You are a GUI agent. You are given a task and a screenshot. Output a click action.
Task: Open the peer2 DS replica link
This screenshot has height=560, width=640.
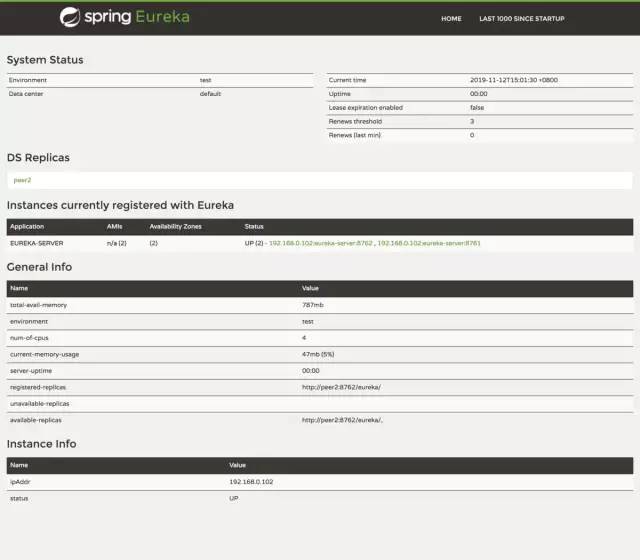(22, 180)
